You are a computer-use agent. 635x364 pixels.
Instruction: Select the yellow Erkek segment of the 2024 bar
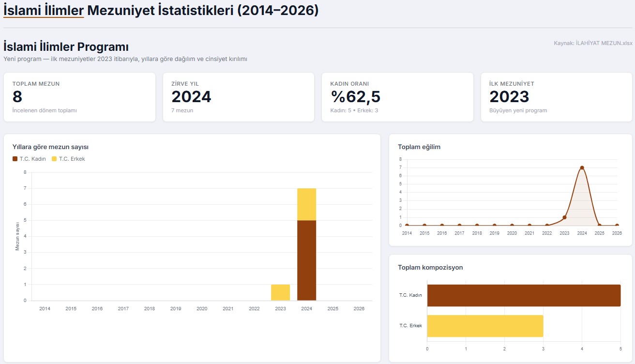click(x=306, y=204)
